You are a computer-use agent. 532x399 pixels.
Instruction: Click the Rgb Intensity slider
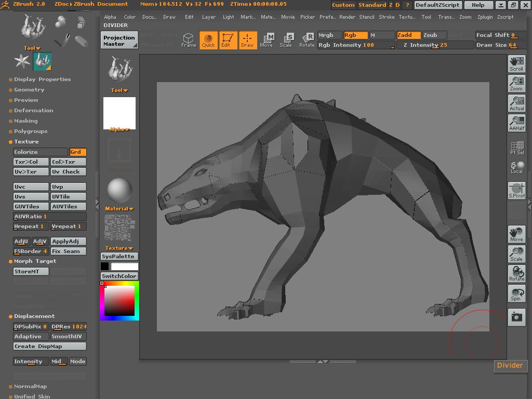pos(356,45)
